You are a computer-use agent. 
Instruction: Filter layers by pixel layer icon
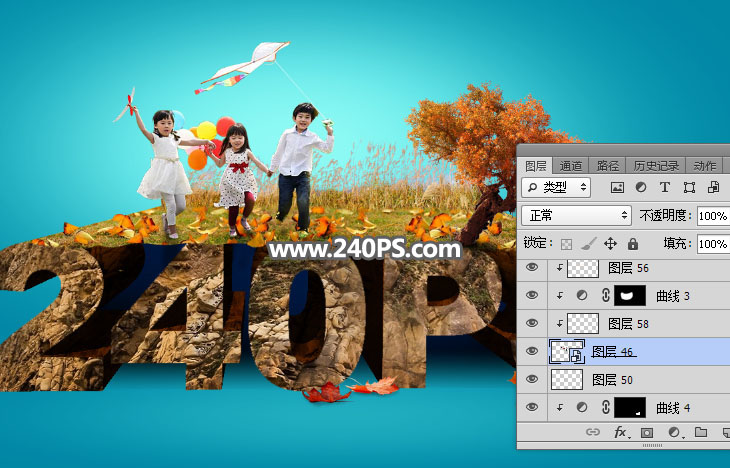click(x=617, y=188)
